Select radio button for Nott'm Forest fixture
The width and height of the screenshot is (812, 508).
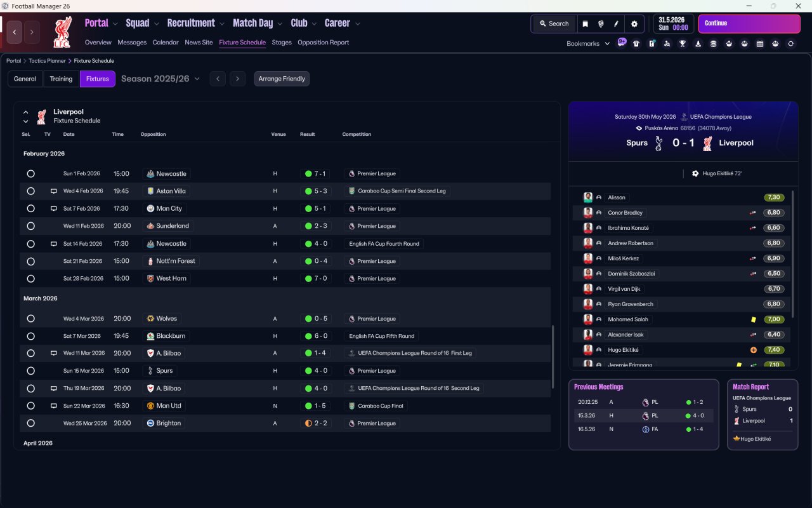point(30,261)
